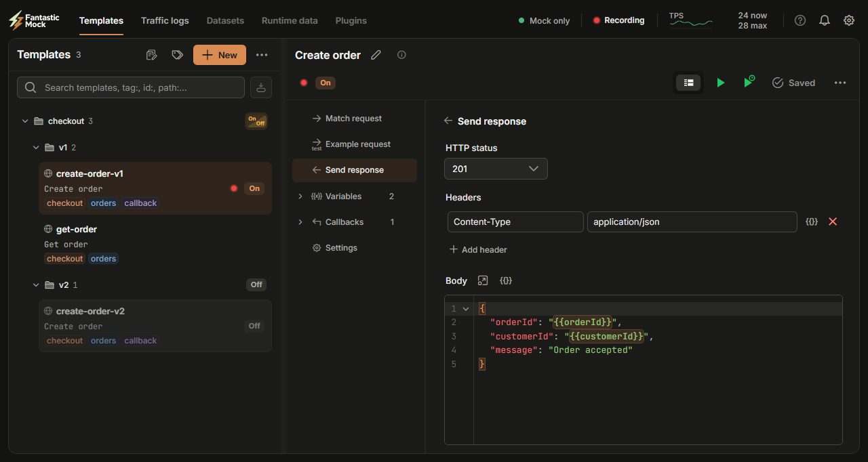Click the {{orderId}} variable in body
This screenshot has height=462, width=868.
[x=583, y=322]
